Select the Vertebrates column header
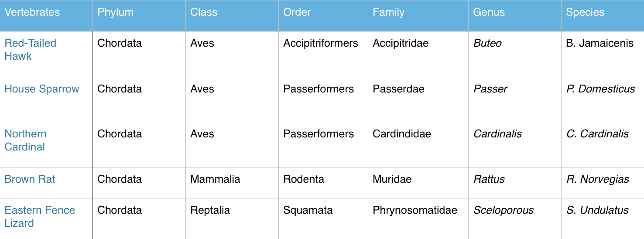 32,12
